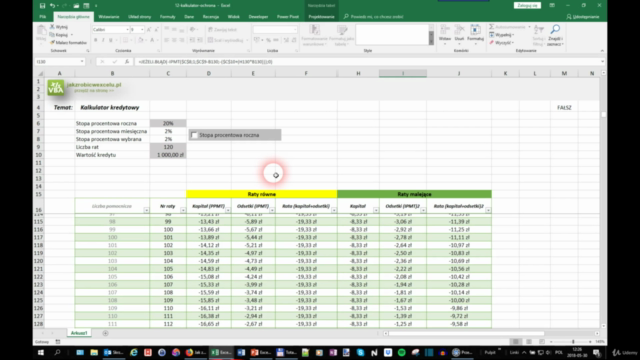The height and width of the screenshot is (360, 640).
Task: Apply bold formatting
Action: [x=96, y=40]
